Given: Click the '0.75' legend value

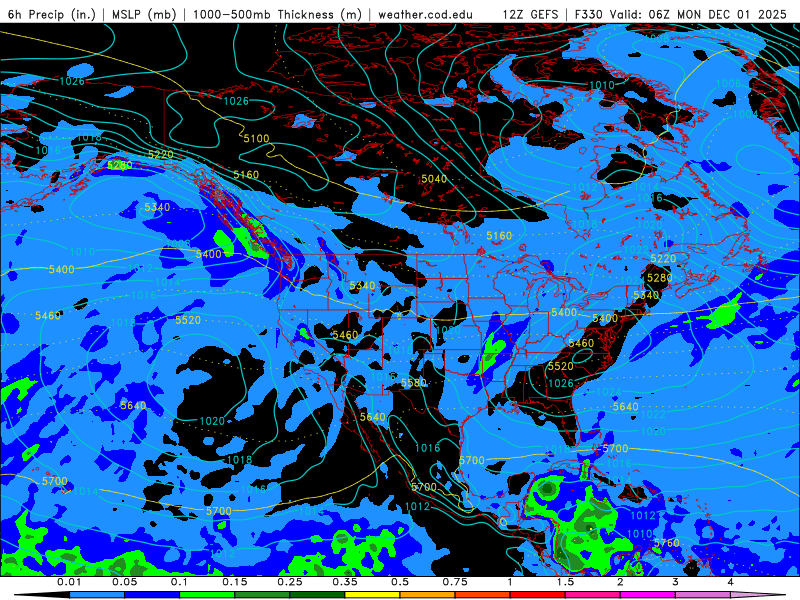Looking at the screenshot, I should point(455,582).
